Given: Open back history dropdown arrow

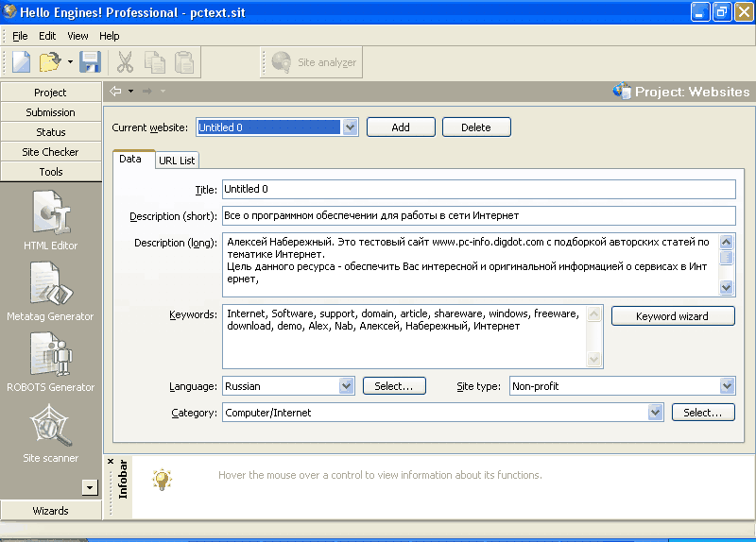Looking at the screenshot, I should pyautogui.click(x=130, y=91).
